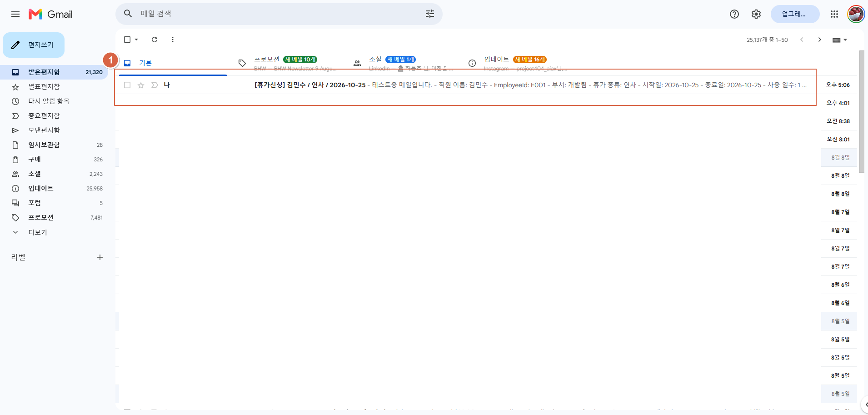Open the help question mark icon
This screenshot has width=868, height=415.
734,14
